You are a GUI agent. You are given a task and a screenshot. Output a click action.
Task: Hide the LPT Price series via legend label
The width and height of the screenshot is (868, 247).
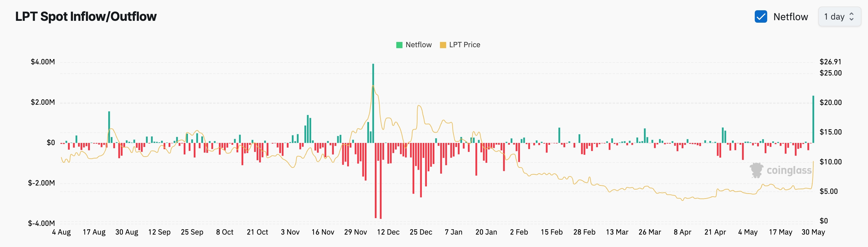point(465,45)
